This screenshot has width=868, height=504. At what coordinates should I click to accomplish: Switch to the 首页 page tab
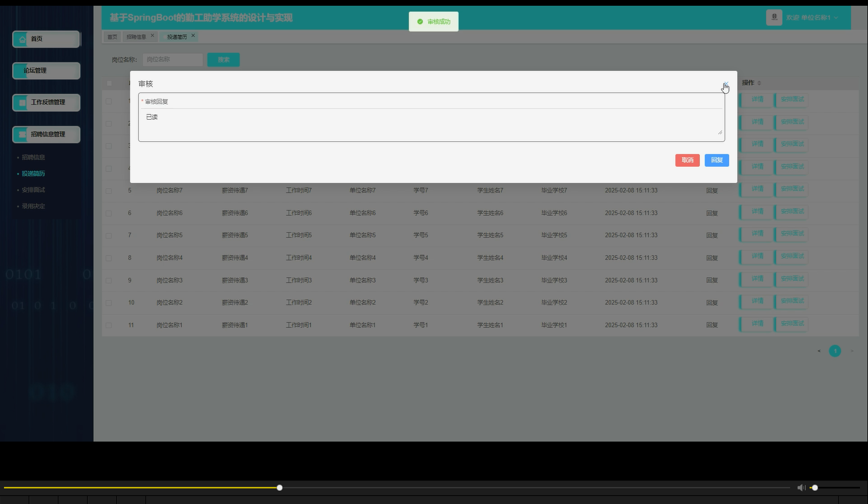pos(112,37)
